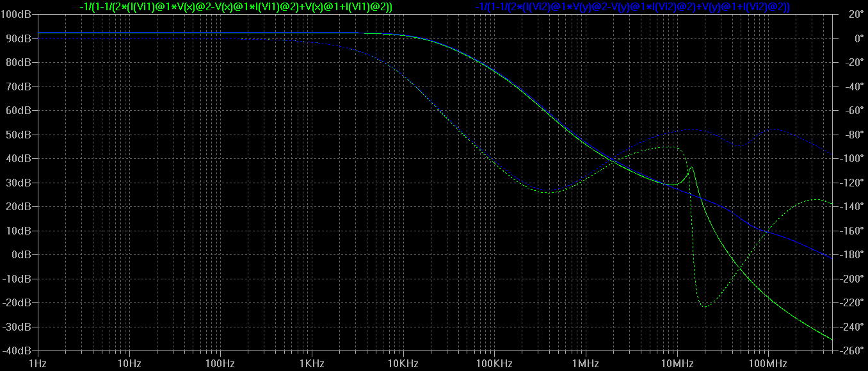Image resolution: width=868 pixels, height=371 pixels.
Task: Click the 30dB magnitude axis label
Action: (x=19, y=183)
